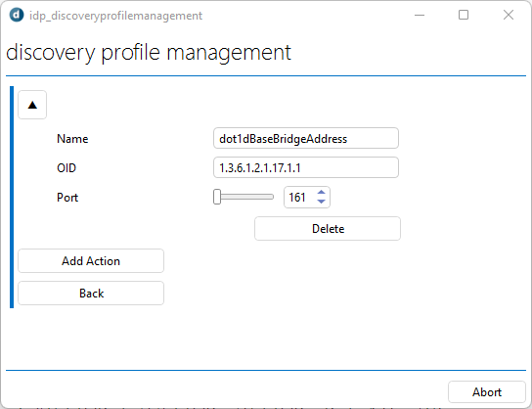
Task: Decrease the port value with the down arrow
Action: tap(321, 202)
